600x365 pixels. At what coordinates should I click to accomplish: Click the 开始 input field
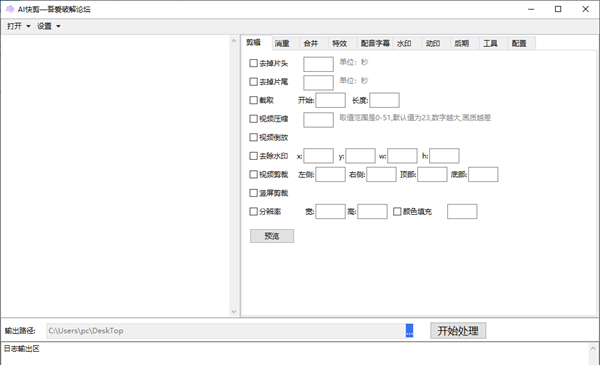(x=331, y=100)
